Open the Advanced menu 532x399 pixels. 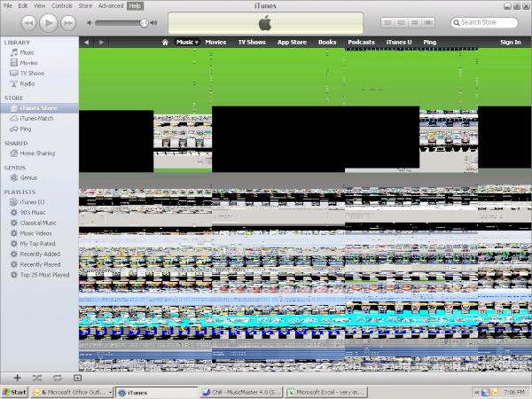[111, 6]
